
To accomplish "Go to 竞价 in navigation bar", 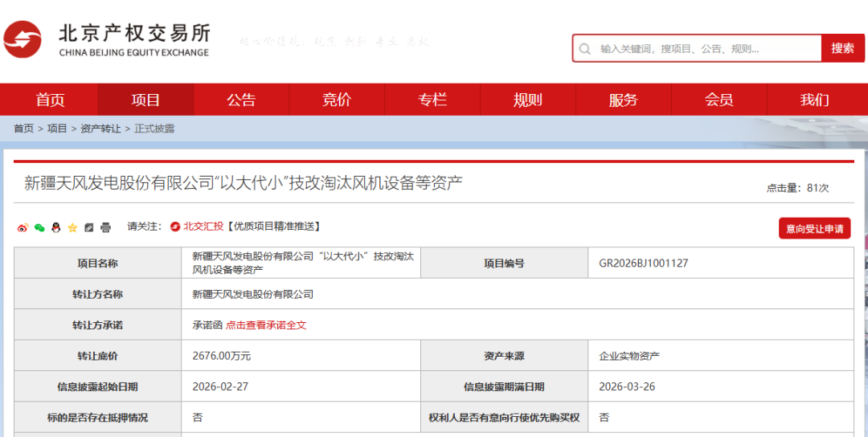I will (337, 100).
